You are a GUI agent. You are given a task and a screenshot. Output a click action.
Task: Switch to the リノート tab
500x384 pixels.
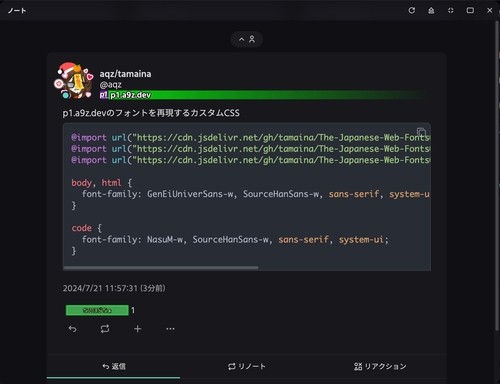pos(247,366)
